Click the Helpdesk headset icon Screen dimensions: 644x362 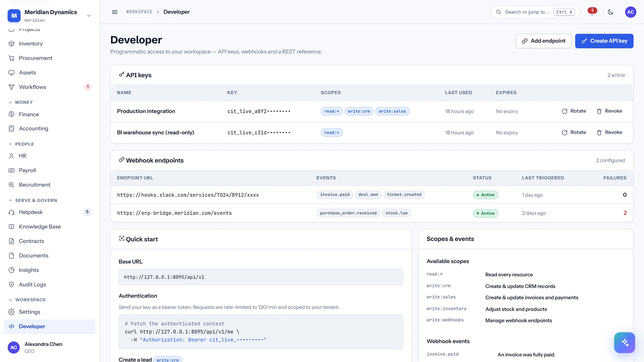tap(11, 212)
